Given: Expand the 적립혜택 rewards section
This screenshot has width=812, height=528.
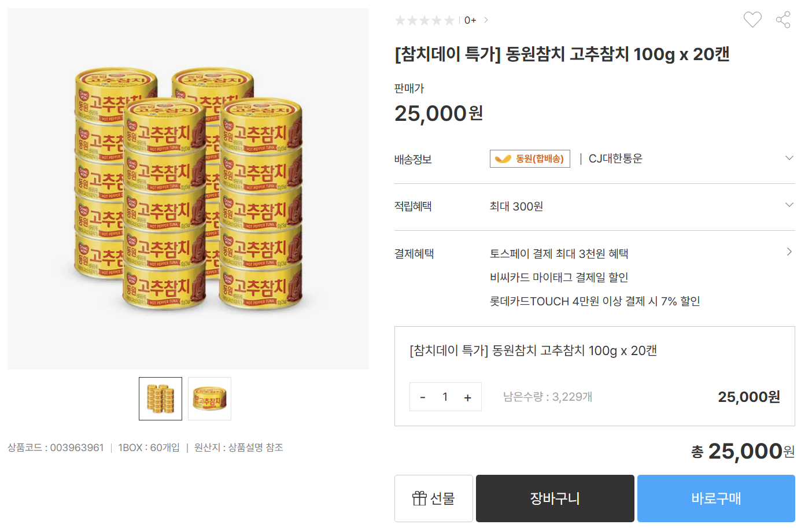Looking at the screenshot, I should point(789,205).
